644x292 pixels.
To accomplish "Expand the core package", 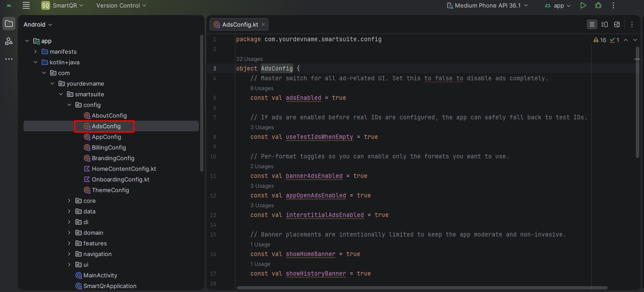I will pyautogui.click(x=69, y=201).
